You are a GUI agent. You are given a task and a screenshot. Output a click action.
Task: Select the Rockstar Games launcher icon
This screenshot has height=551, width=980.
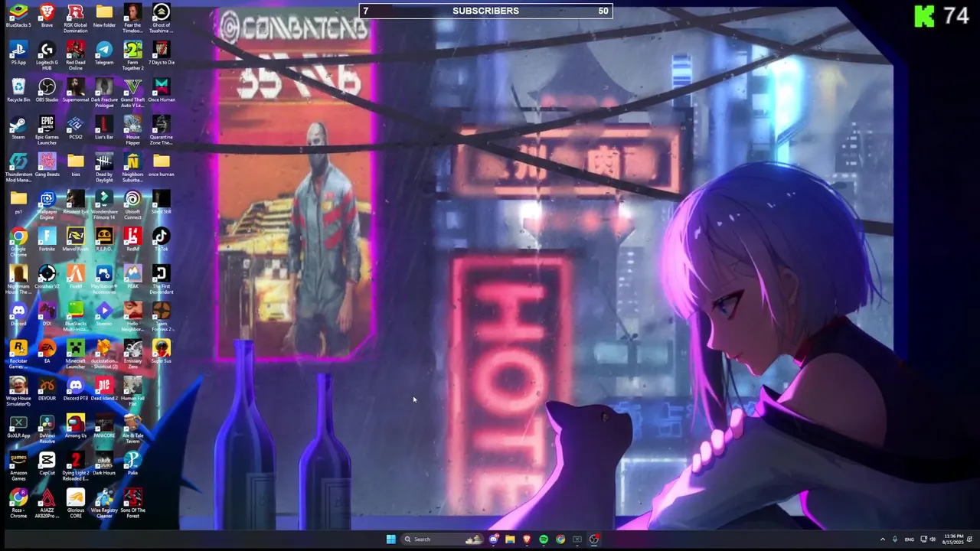tap(18, 356)
